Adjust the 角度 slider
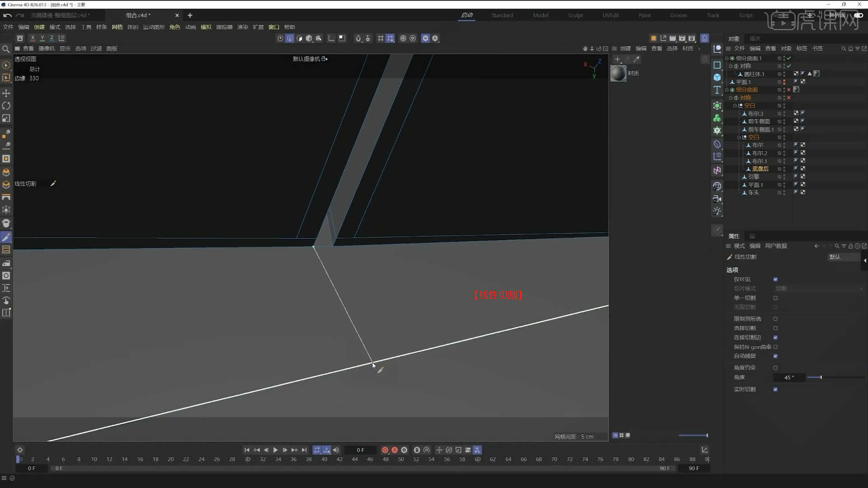 (835, 377)
